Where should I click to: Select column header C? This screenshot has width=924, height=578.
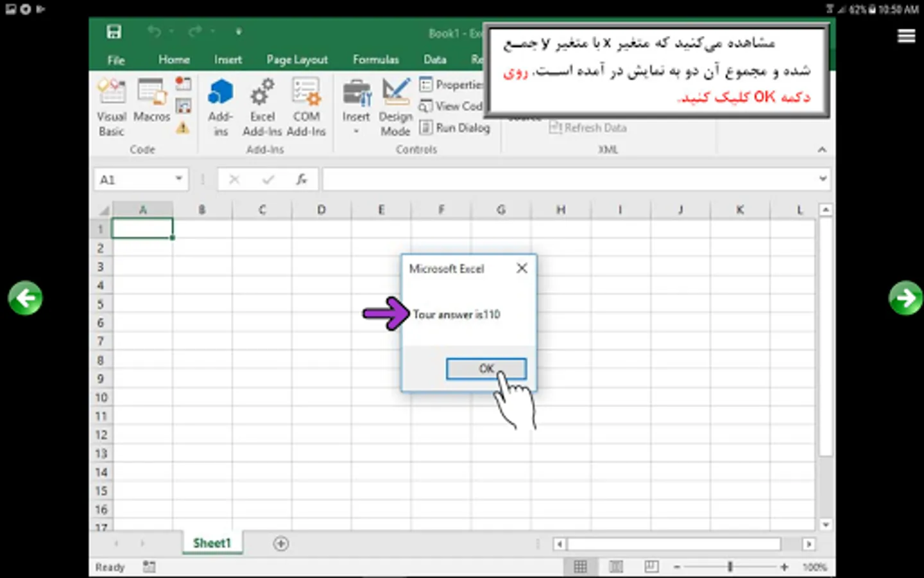point(262,209)
